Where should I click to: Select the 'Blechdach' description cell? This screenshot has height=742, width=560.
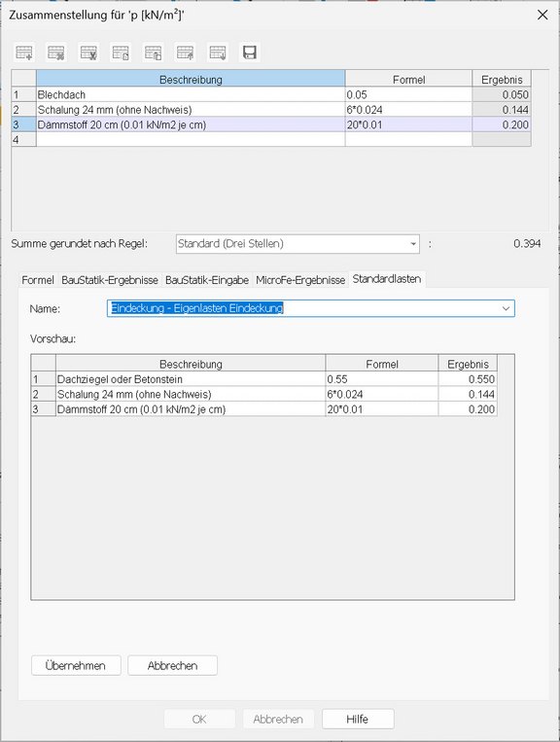tap(191, 94)
